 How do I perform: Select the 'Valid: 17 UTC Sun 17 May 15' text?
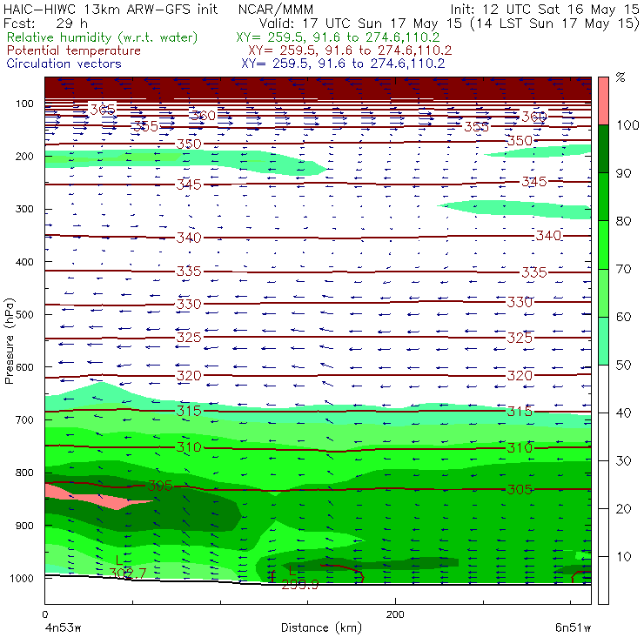(361, 23)
